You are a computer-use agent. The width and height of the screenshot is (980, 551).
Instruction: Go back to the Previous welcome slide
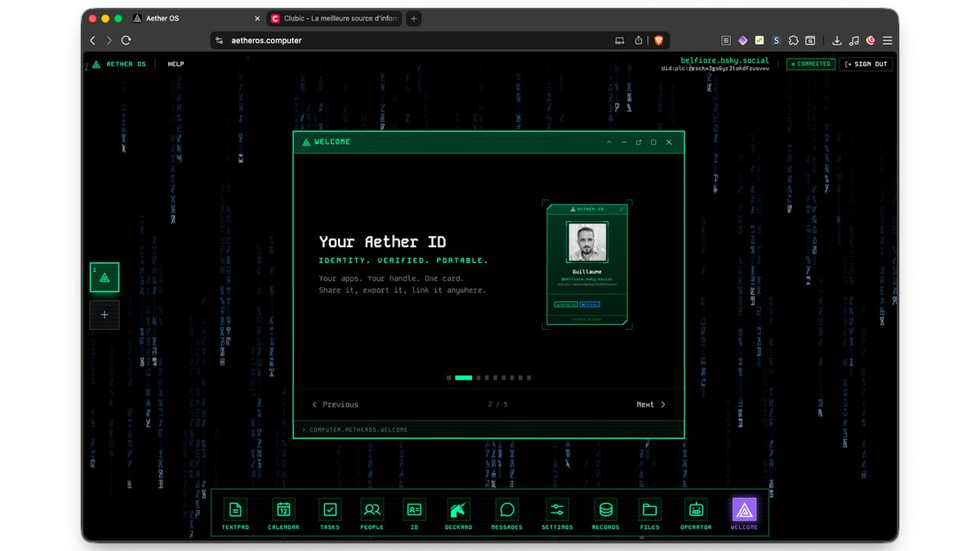pos(335,404)
